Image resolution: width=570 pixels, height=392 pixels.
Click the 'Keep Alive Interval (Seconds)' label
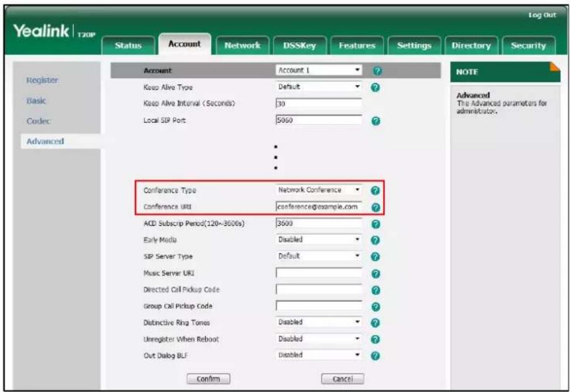189,104
